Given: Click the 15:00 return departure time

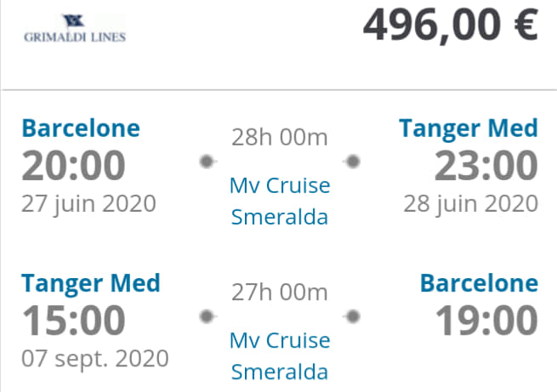Looking at the screenshot, I should point(73,321).
